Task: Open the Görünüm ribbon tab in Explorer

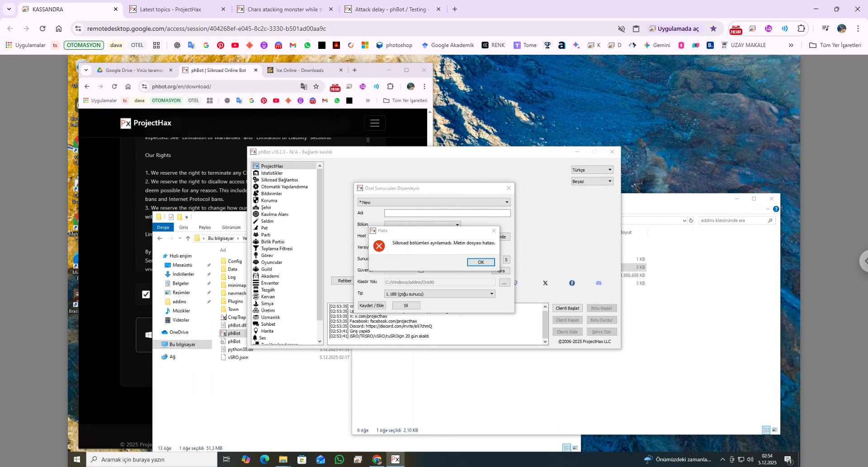Action: [x=231, y=228]
